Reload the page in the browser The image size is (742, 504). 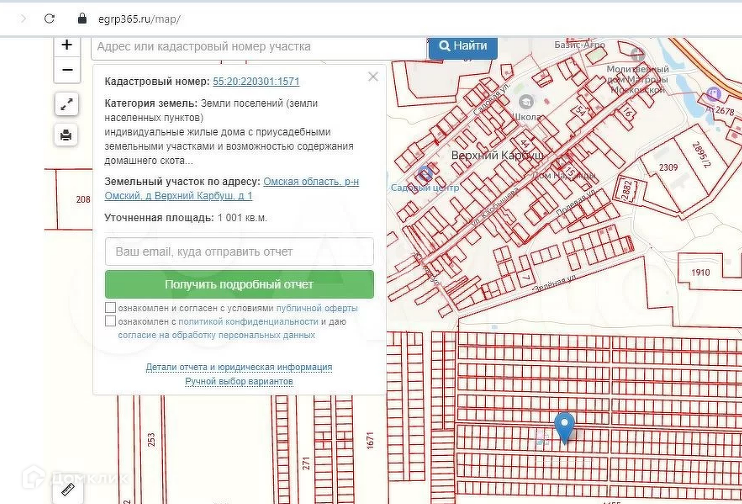click(49, 19)
